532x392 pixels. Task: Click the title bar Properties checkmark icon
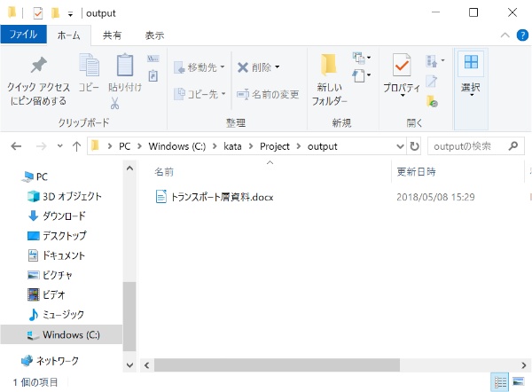[37, 13]
